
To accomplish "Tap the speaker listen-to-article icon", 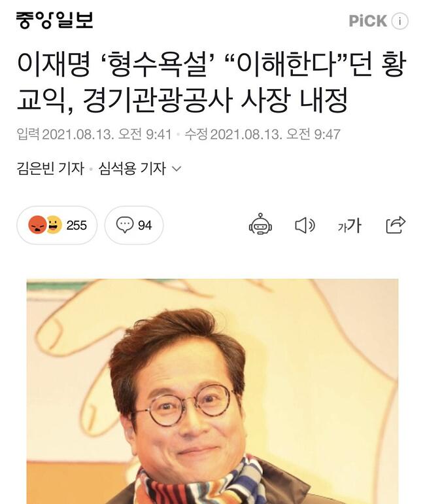I will [305, 225].
